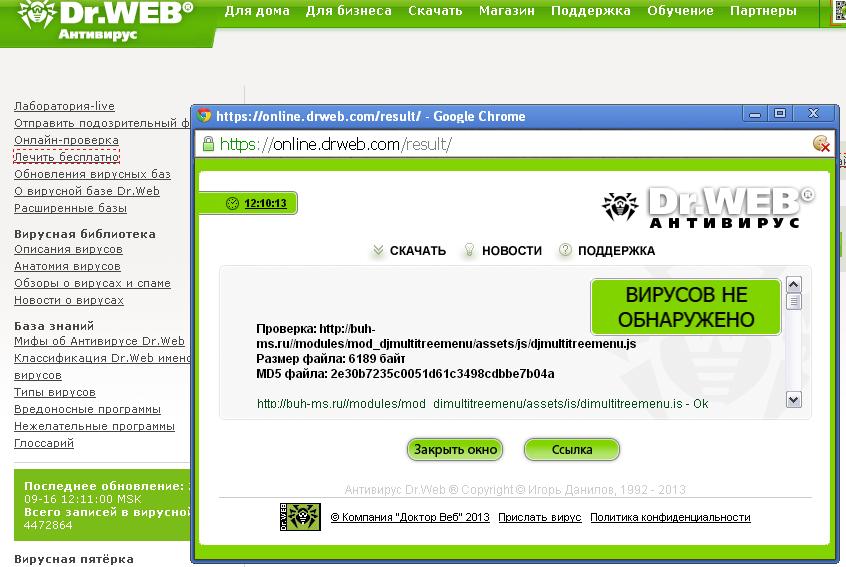Click ПОДДЕРЖКА in the popup navigation
The width and height of the screenshot is (846, 567).
coord(616,251)
